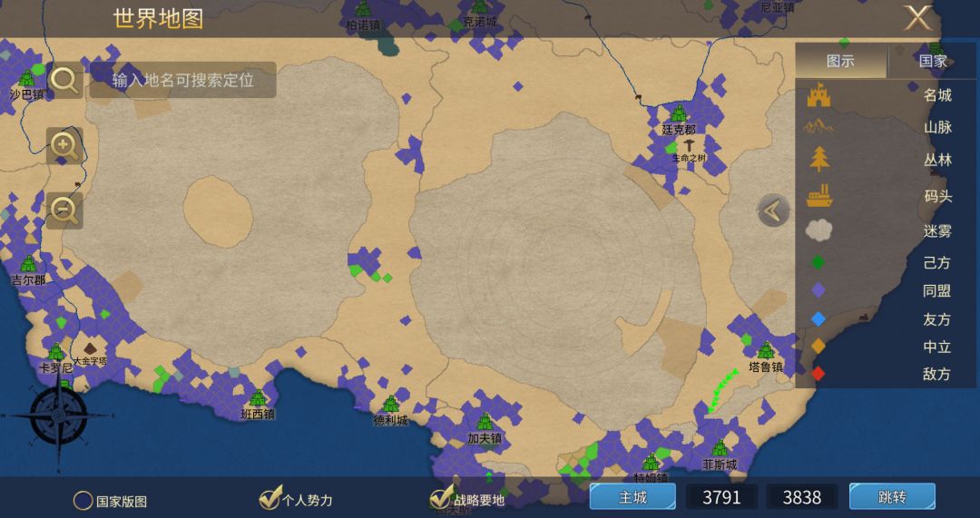Click the 跳转 jump button
980x518 pixels.
[x=892, y=497]
